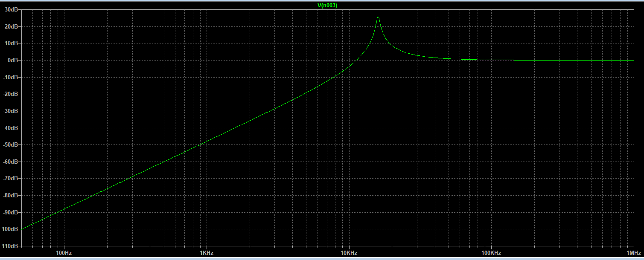The image size is (644, 260).
Task: Click the resonance peak of the green trace
Action: pyautogui.click(x=378, y=17)
